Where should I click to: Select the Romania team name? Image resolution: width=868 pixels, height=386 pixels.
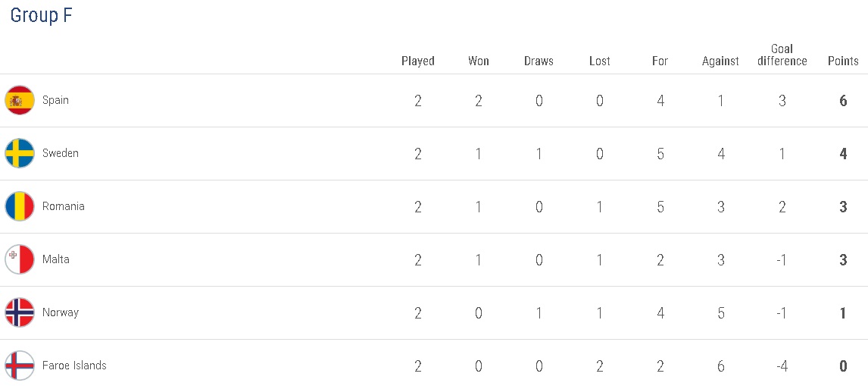pyautogui.click(x=64, y=206)
